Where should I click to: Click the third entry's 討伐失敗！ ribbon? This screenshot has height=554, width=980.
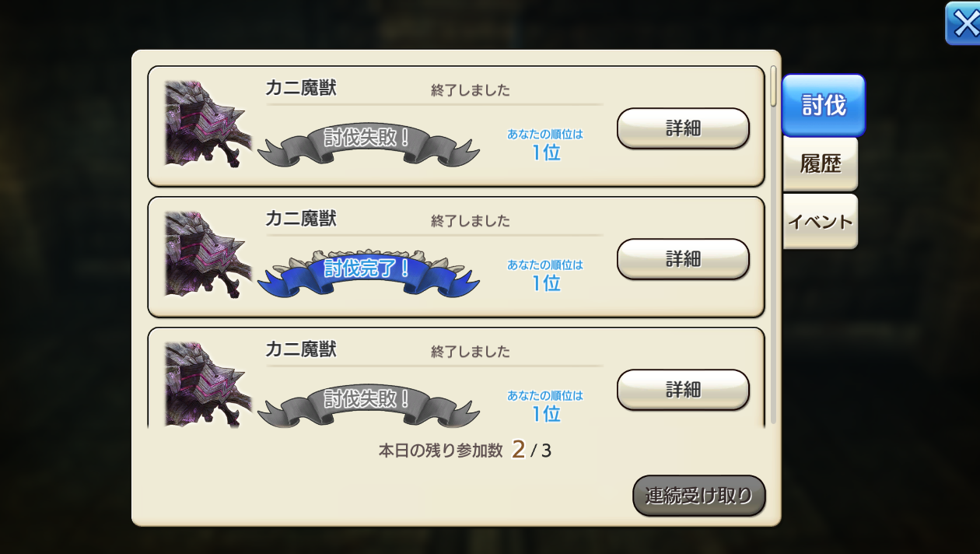click(368, 404)
